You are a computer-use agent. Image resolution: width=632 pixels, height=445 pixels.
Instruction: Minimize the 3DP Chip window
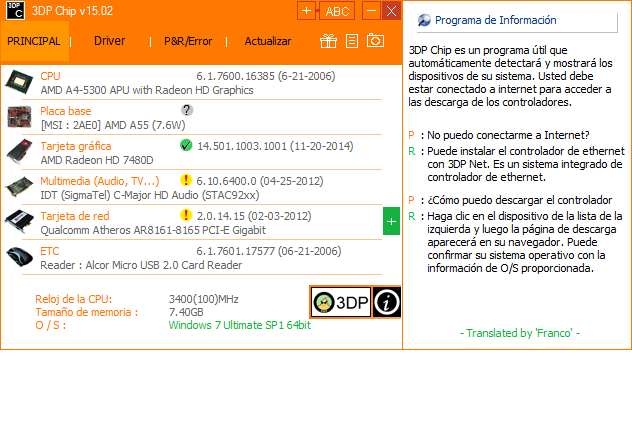(371, 10)
